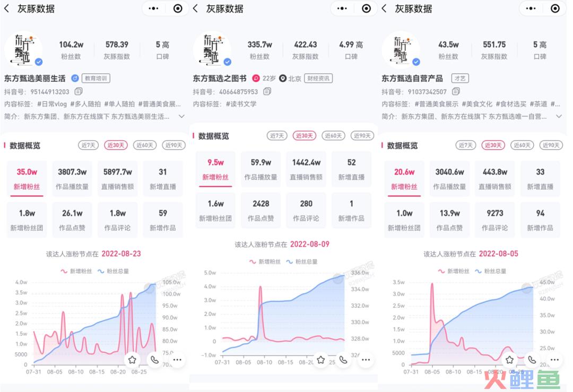Viewport: 573px width, 392px height.
Task: Copy Douyin ID 95144913203
Action: [x=79, y=91]
